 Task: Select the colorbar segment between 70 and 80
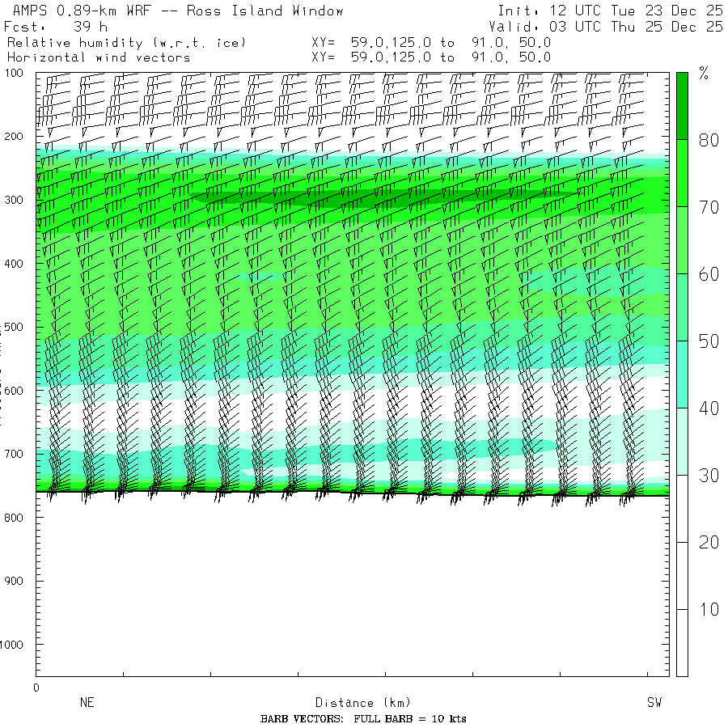682,172
